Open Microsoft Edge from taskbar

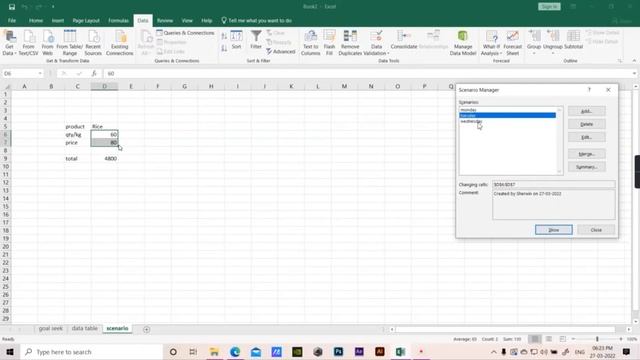click(235, 352)
